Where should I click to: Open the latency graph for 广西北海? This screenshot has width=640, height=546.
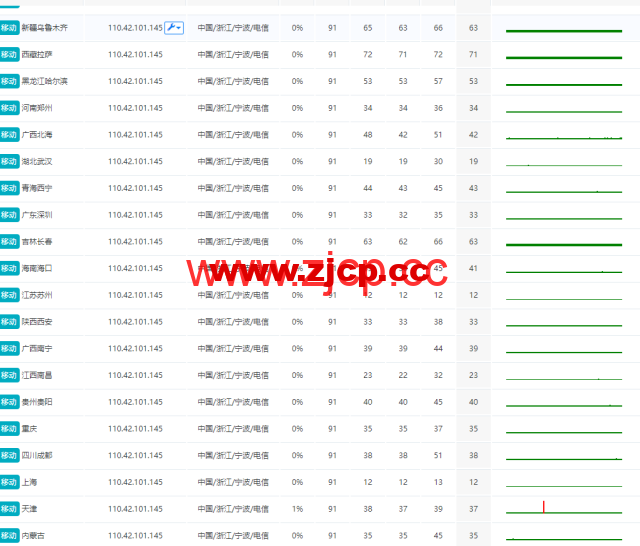(x=564, y=138)
